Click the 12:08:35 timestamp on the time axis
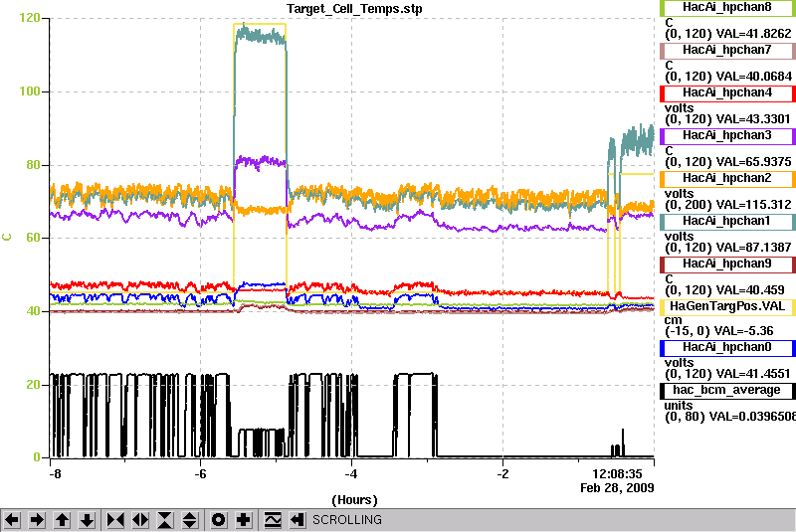This screenshot has width=796, height=532. [617, 474]
